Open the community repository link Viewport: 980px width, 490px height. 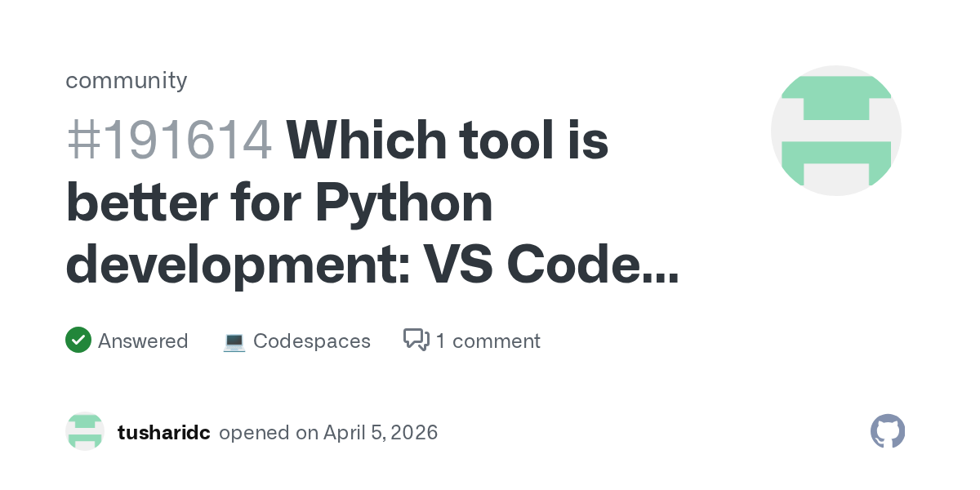(x=126, y=80)
